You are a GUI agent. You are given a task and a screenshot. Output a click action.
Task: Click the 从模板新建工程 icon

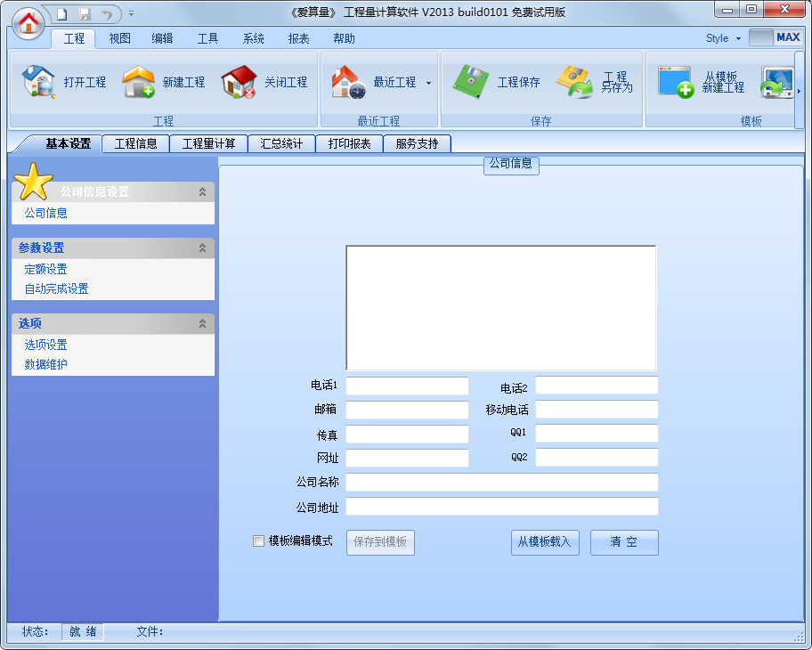click(x=676, y=82)
